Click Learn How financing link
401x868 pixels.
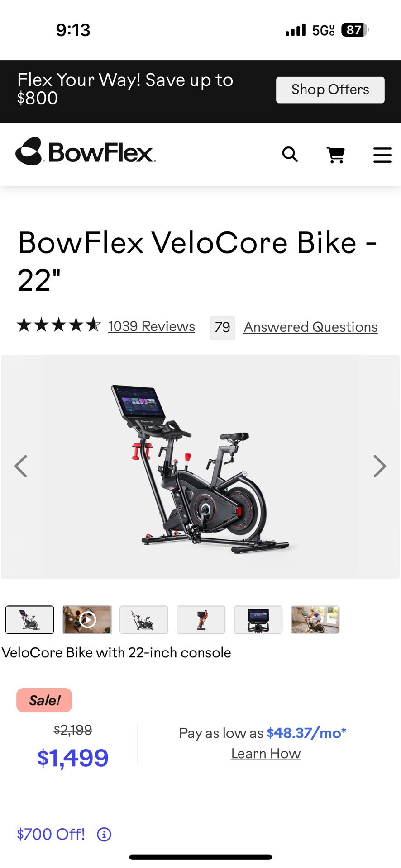tap(266, 754)
